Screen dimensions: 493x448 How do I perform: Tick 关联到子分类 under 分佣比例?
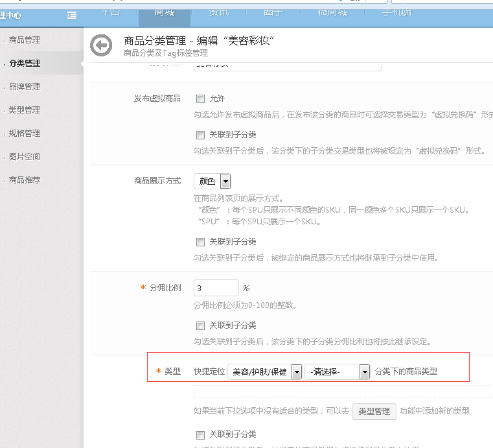click(200, 325)
